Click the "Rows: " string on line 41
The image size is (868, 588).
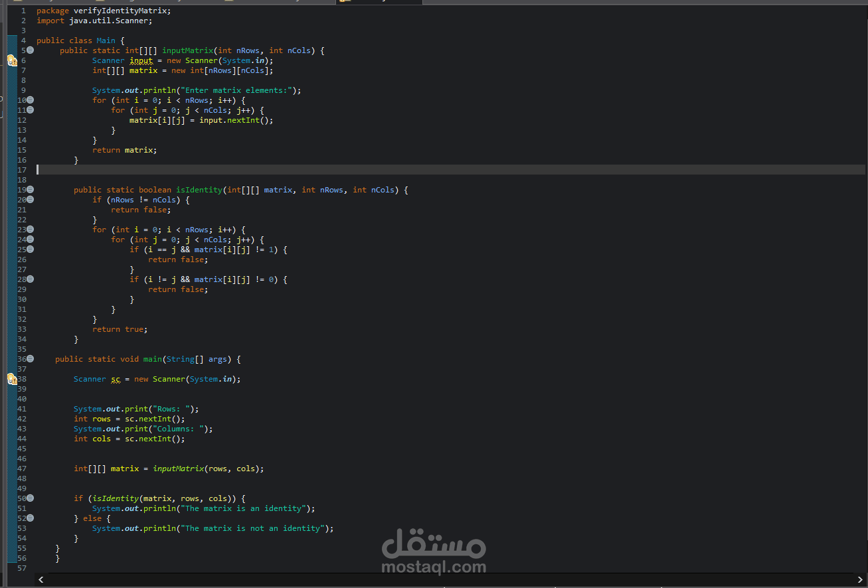pyautogui.click(x=171, y=409)
